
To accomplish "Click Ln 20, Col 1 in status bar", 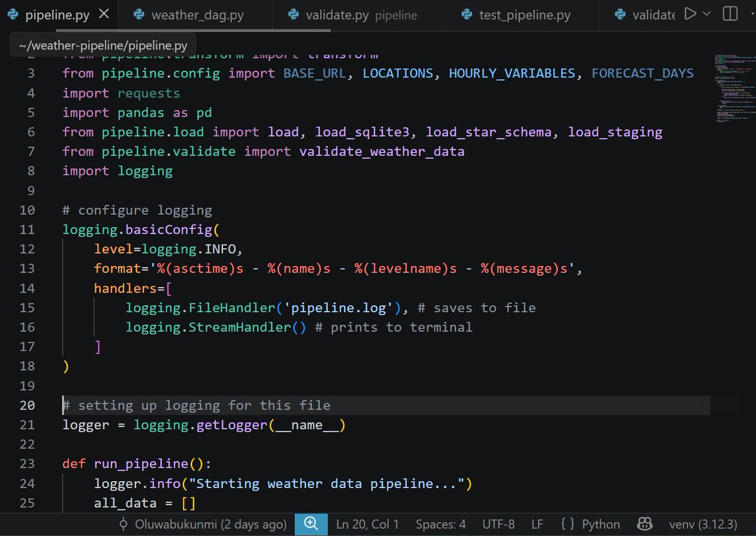I will coord(367,524).
